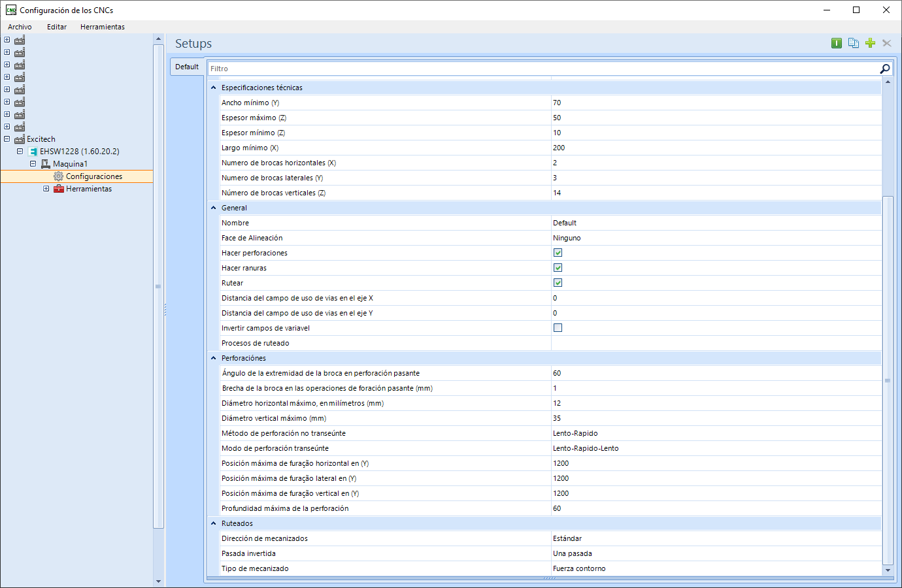Screen dimensions: 902x588
Task: Open the Herramientas menu in menu bar
Action: tap(103, 27)
